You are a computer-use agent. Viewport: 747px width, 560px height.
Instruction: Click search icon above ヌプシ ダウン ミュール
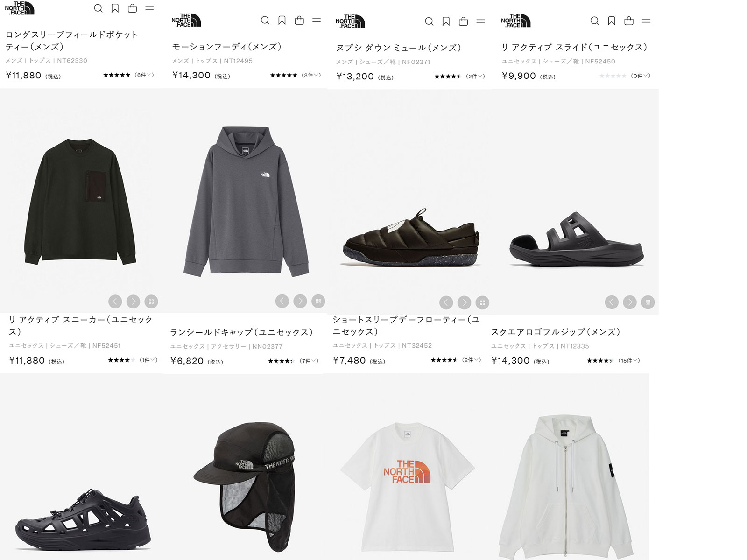point(429,21)
